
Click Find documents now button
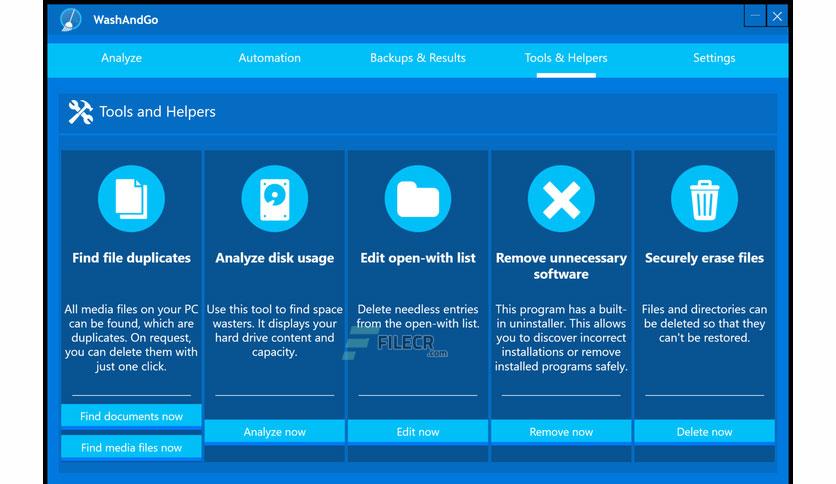point(131,416)
